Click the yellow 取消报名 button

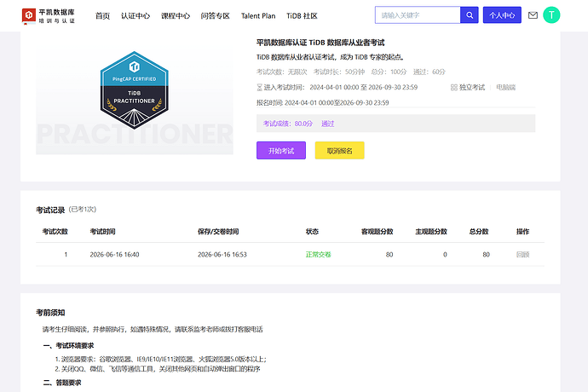click(x=339, y=151)
